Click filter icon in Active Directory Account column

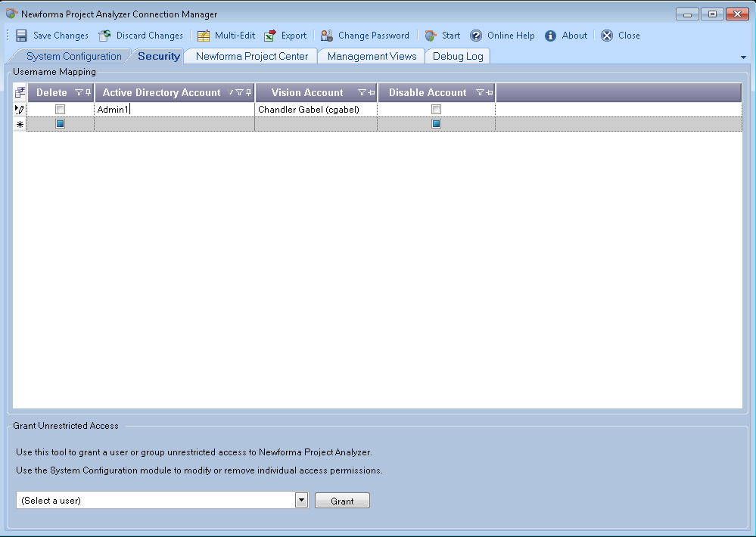point(239,92)
